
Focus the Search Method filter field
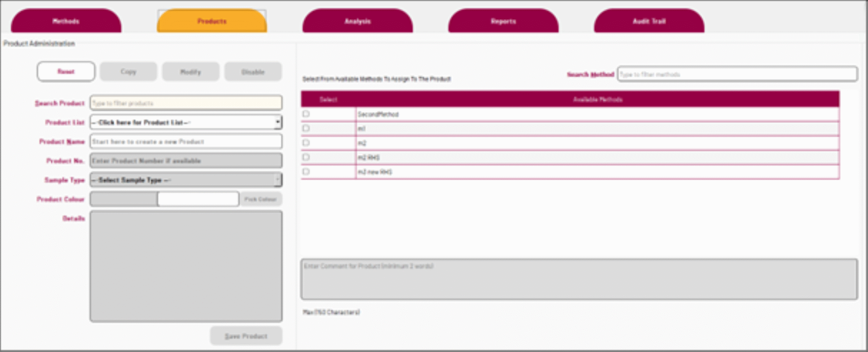(x=736, y=74)
